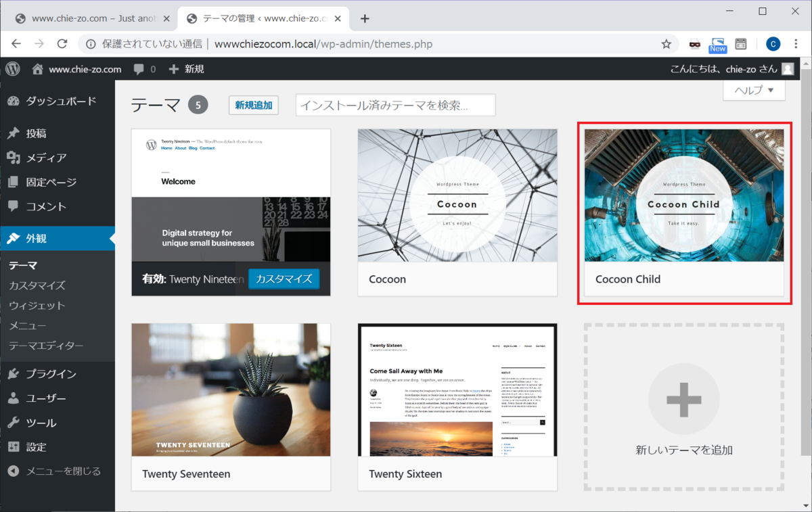Click Cocoon theme name label
This screenshot has width=812, height=512.
tap(388, 279)
